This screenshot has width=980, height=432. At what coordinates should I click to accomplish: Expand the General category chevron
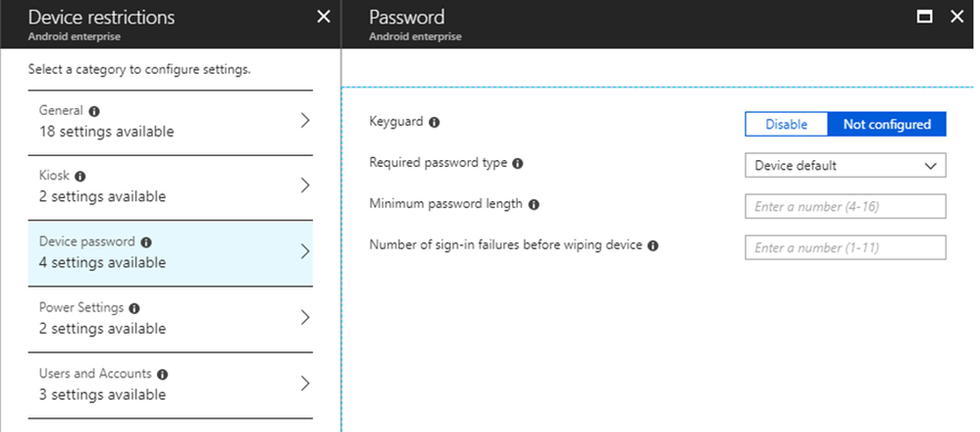304,120
